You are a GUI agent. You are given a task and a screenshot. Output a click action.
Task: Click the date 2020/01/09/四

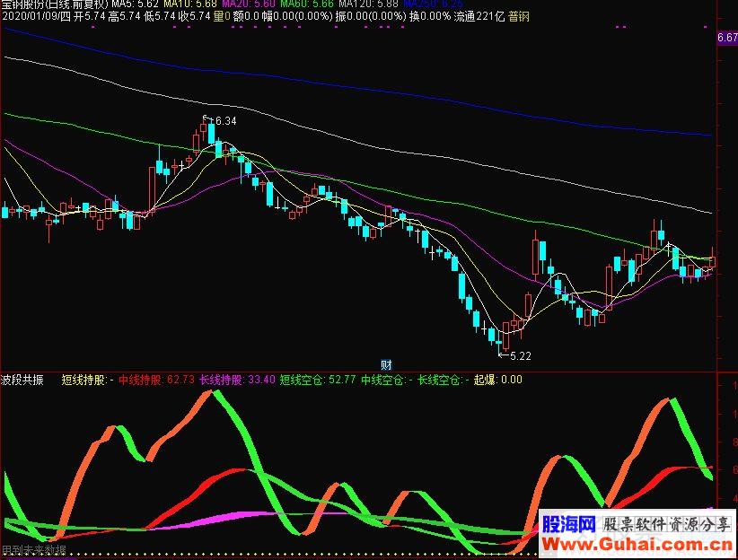[x=36, y=16]
